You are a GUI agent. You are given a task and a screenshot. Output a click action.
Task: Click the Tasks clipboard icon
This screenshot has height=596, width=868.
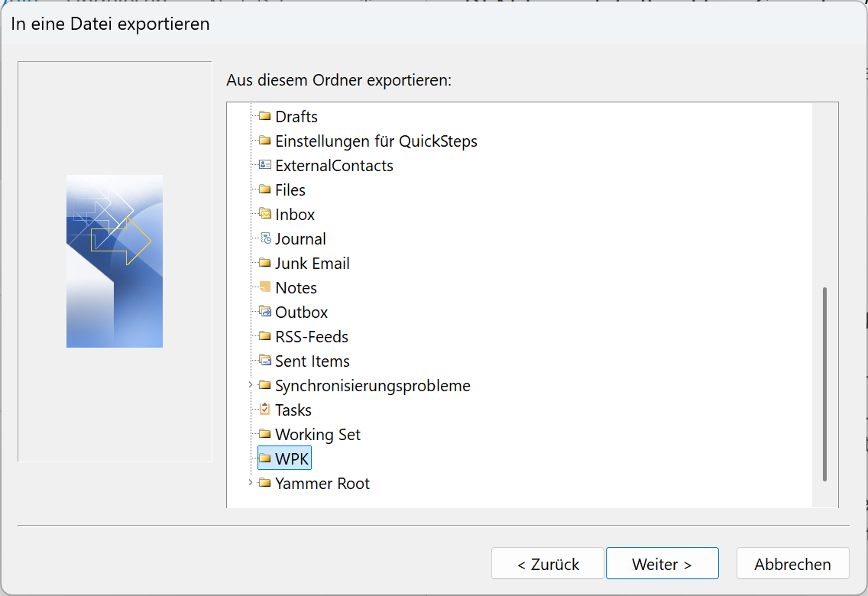pyautogui.click(x=265, y=409)
